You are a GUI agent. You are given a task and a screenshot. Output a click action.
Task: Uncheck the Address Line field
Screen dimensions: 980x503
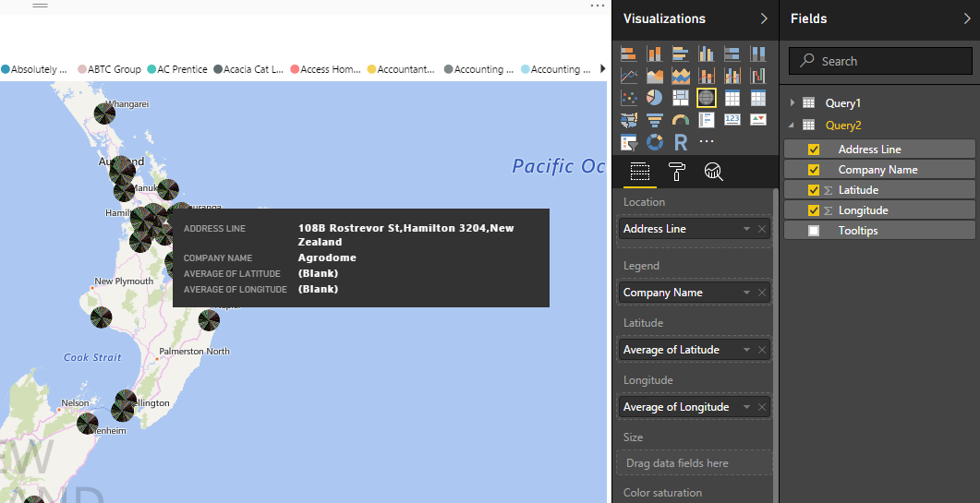click(814, 150)
